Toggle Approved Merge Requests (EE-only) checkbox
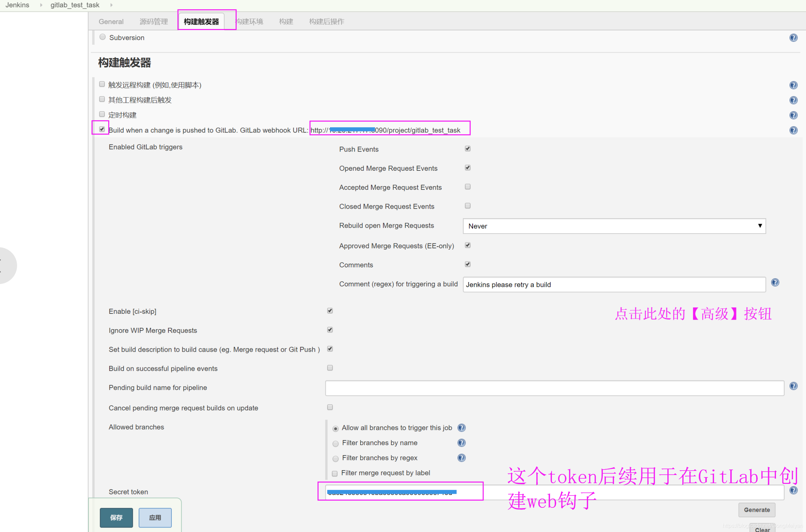Viewport: 806px width, 532px height. pyautogui.click(x=468, y=245)
